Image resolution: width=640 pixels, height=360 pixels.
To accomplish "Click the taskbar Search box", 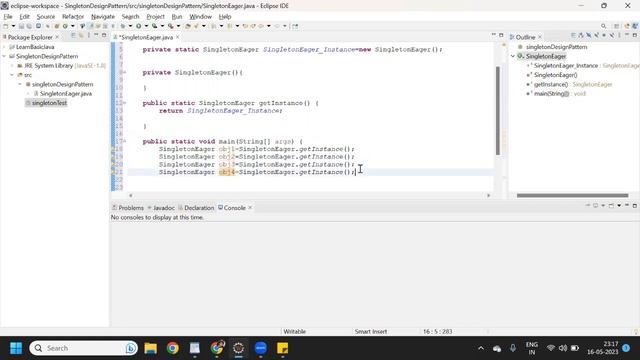I will 83,348.
